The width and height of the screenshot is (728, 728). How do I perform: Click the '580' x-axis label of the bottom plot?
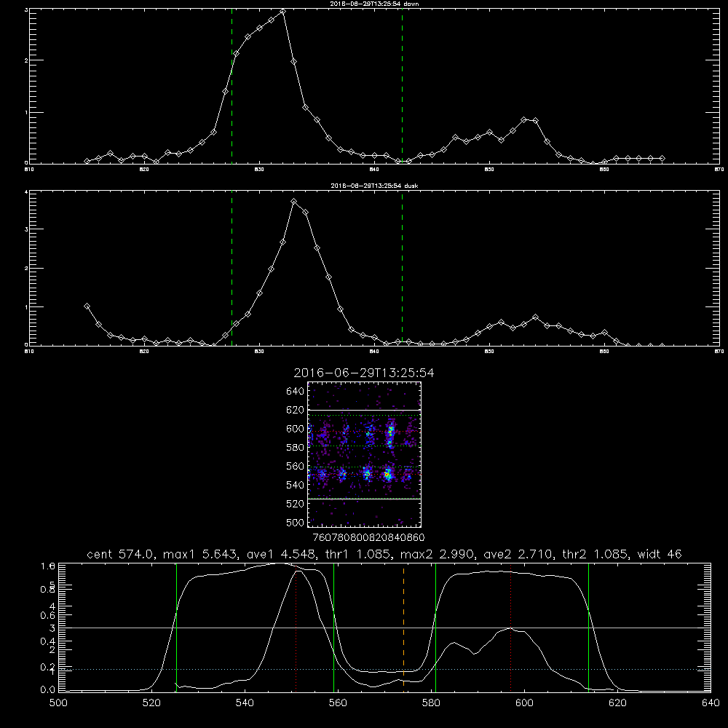[431, 703]
